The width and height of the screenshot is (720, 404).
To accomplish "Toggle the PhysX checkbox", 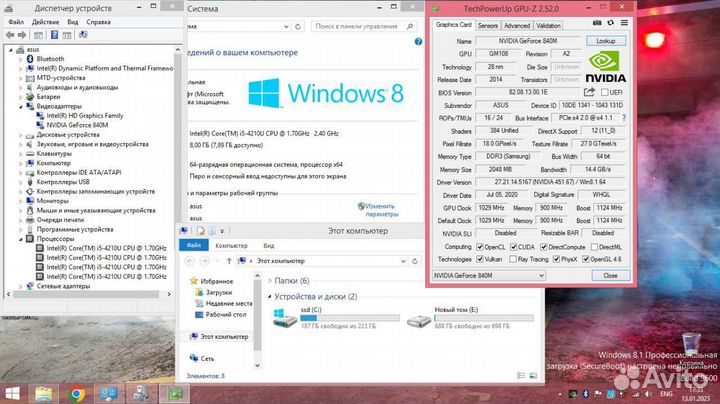I will click(x=557, y=259).
